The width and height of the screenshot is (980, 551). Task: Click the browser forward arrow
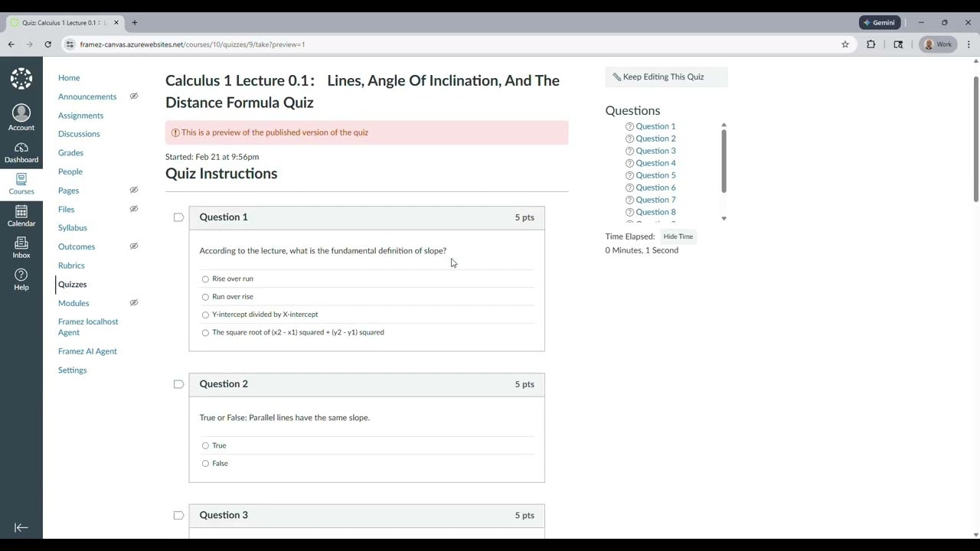click(x=29, y=44)
